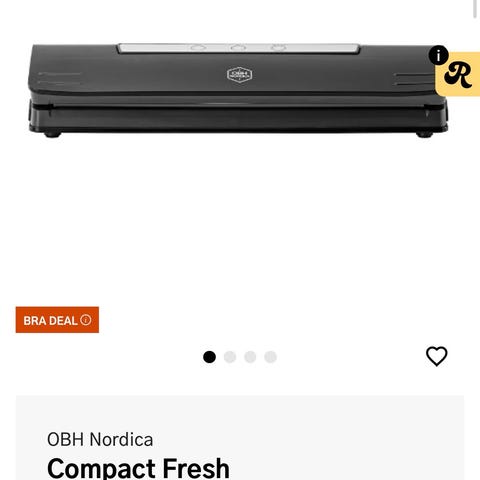Click the vertical scrollbar at page edge
480x480 pixels.
pyautogui.click(x=475, y=9)
